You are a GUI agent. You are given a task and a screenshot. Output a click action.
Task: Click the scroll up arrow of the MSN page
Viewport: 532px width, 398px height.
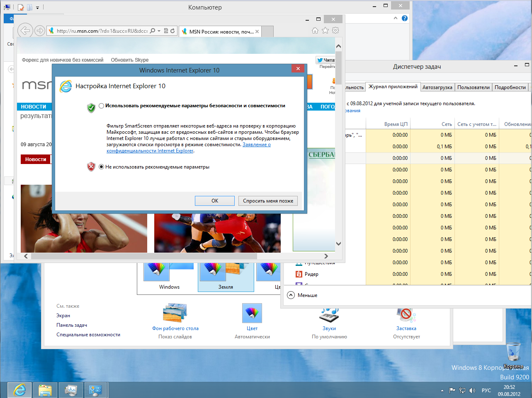[338, 46]
